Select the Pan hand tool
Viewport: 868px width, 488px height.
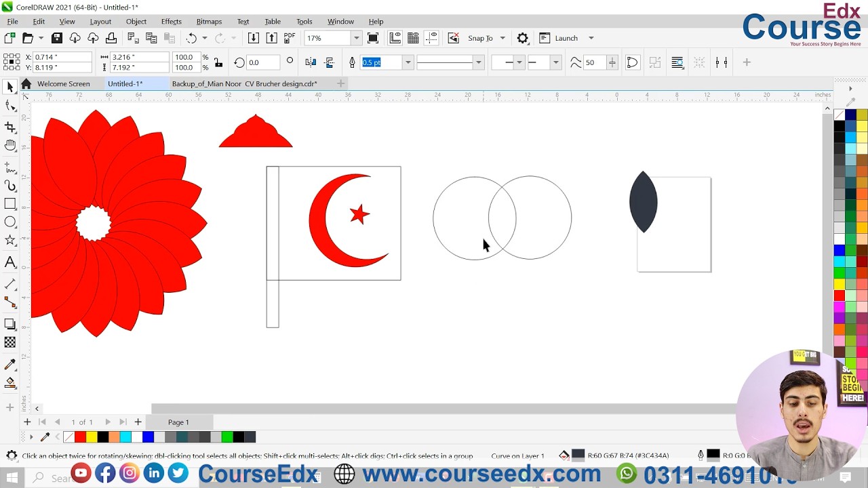(x=9, y=146)
